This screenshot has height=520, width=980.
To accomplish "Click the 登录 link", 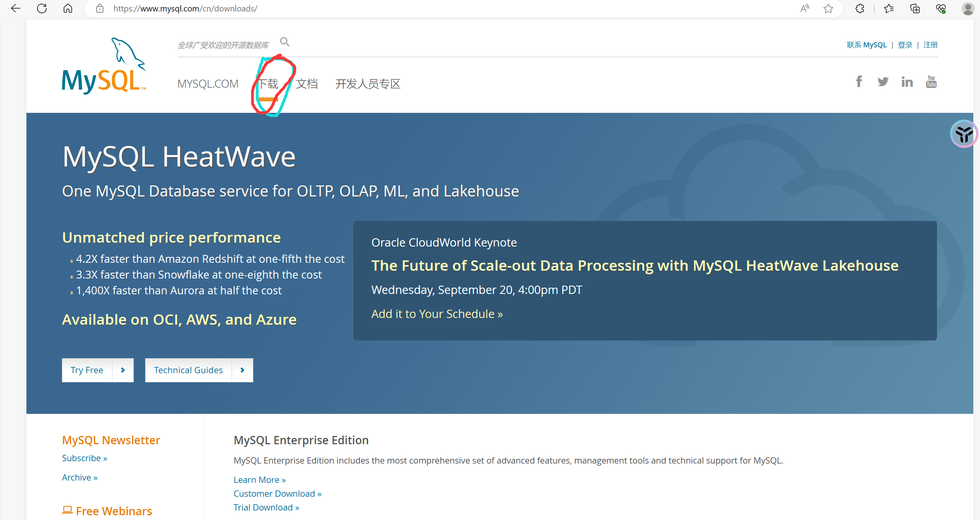I will pyautogui.click(x=905, y=45).
